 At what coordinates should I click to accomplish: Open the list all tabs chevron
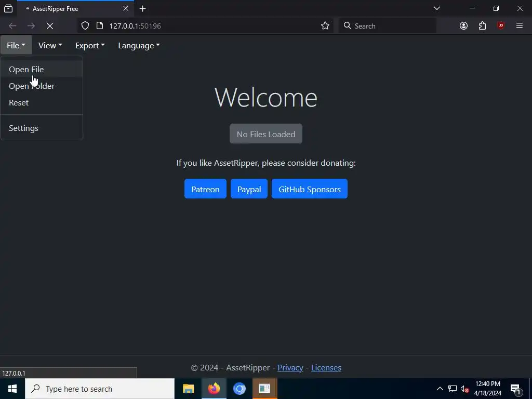coord(437,8)
